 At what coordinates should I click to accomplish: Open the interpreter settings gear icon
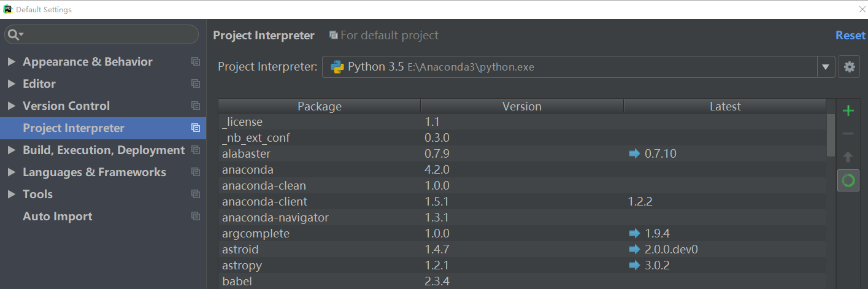coord(850,67)
